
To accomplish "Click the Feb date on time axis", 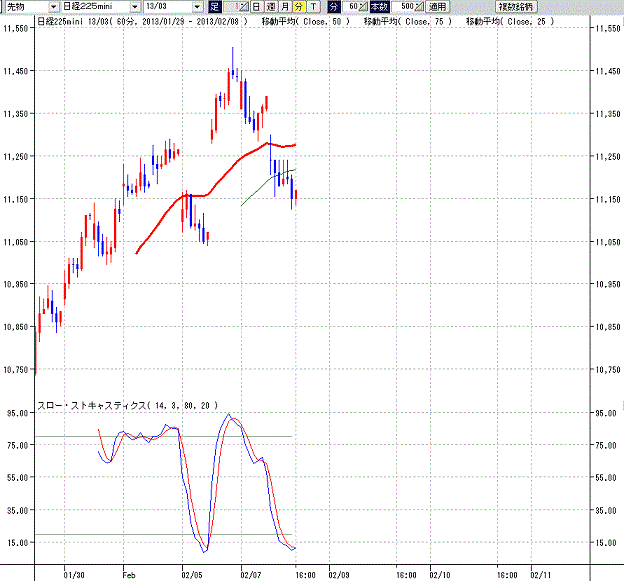I will [x=129, y=575].
